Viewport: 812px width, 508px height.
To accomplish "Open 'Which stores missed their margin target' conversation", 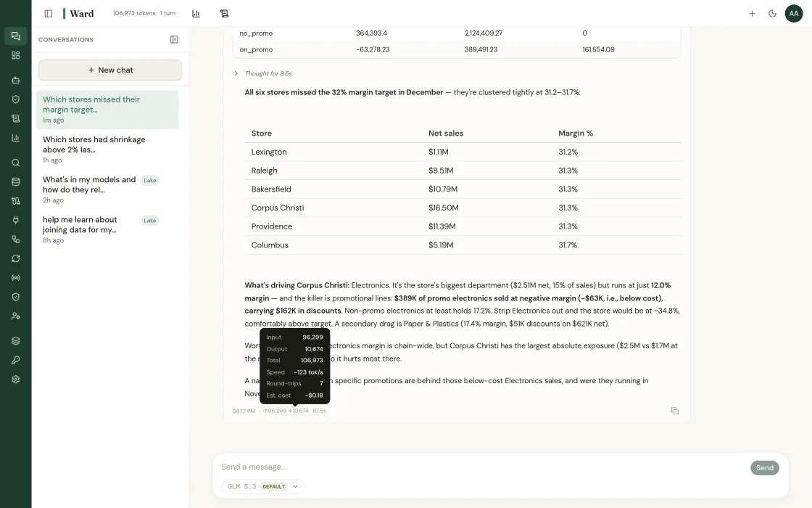I will point(108,110).
